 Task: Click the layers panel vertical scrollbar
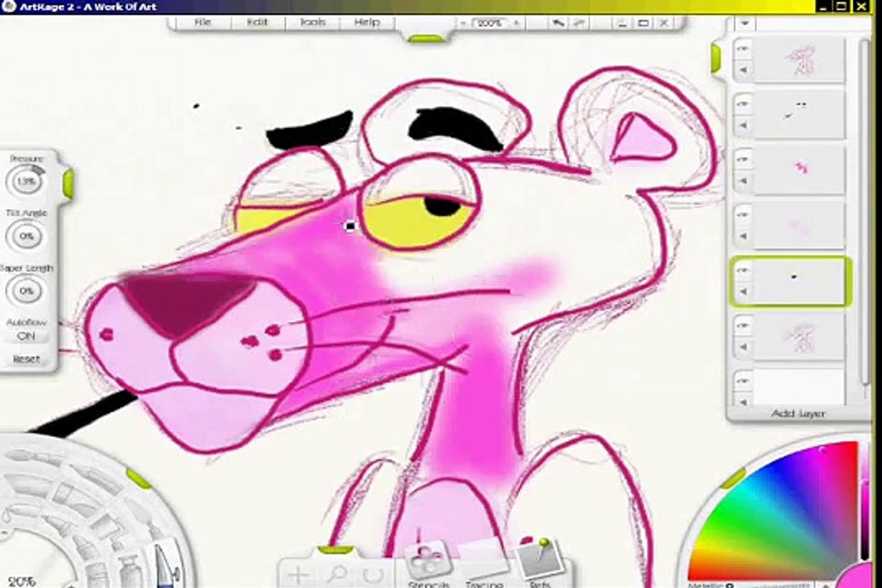(x=866, y=214)
